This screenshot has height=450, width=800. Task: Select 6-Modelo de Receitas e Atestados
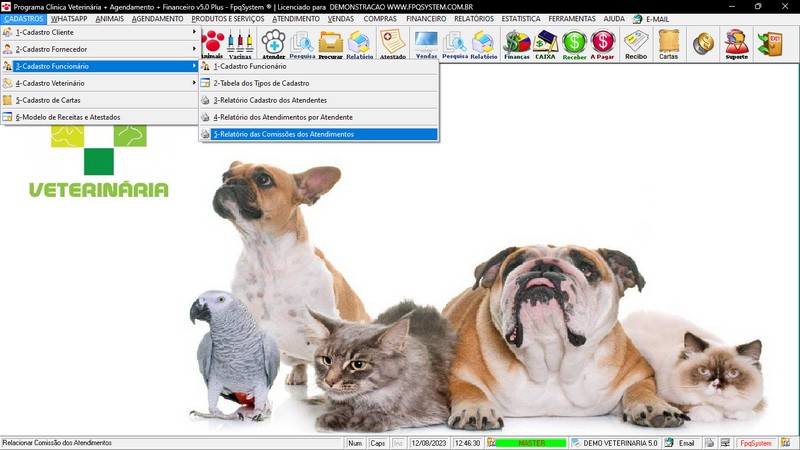coord(100,117)
